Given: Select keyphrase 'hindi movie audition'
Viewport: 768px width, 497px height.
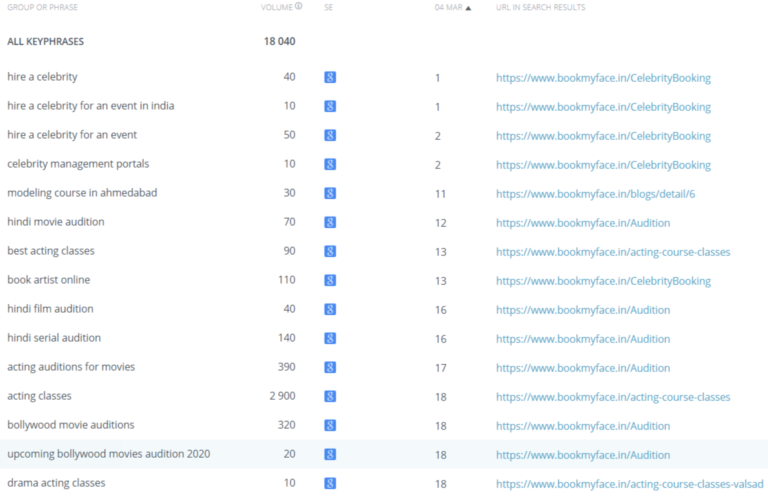Looking at the screenshot, I should [56, 222].
